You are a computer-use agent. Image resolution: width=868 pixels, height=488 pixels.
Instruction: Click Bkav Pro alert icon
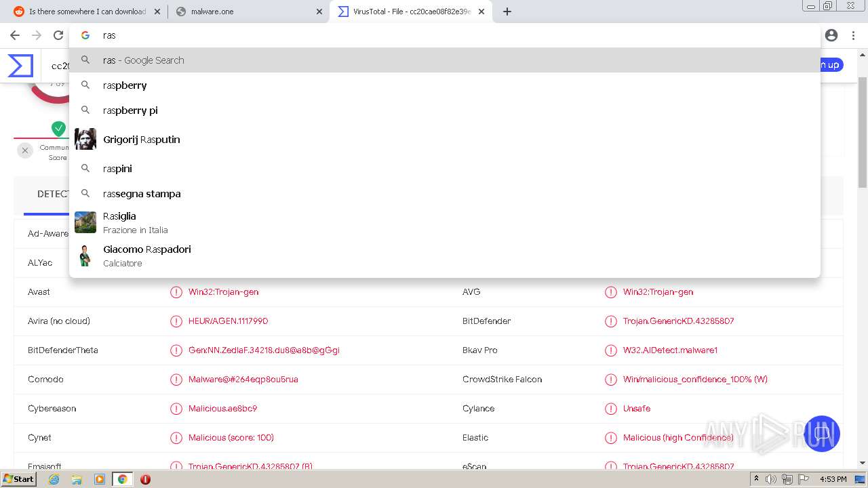point(610,350)
